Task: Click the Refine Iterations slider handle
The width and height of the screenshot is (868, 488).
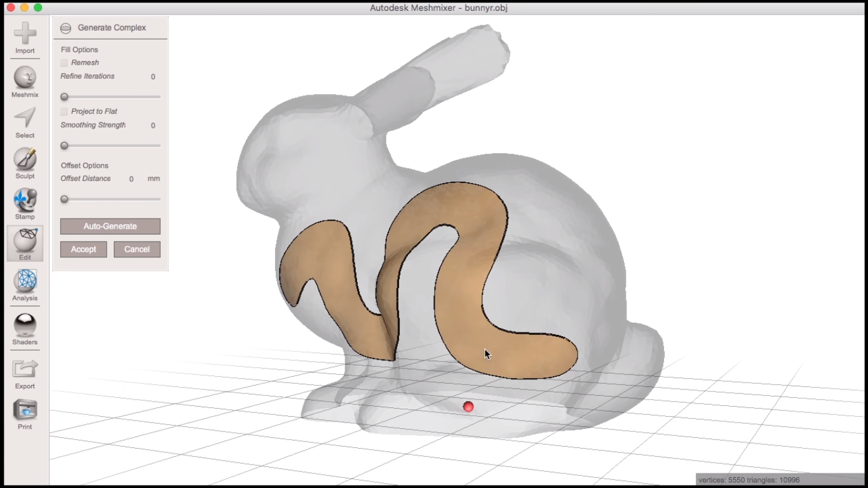Action: click(64, 97)
